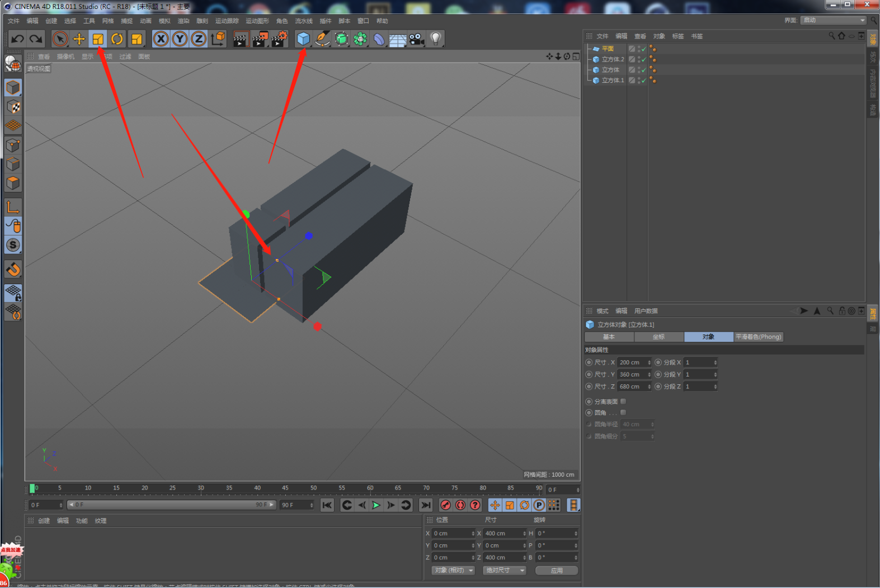Switch to the 坐标 attribute tab
Screen dimensions: 880x588
click(x=658, y=337)
